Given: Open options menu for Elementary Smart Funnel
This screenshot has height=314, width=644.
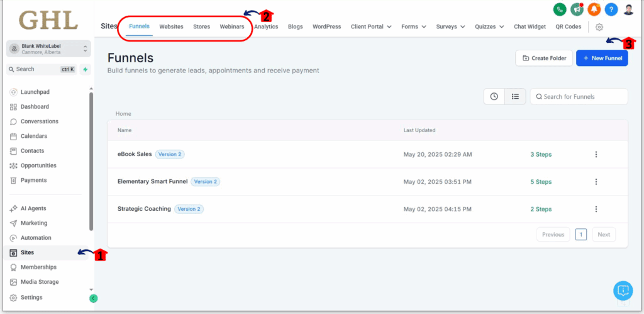Looking at the screenshot, I should 596,182.
